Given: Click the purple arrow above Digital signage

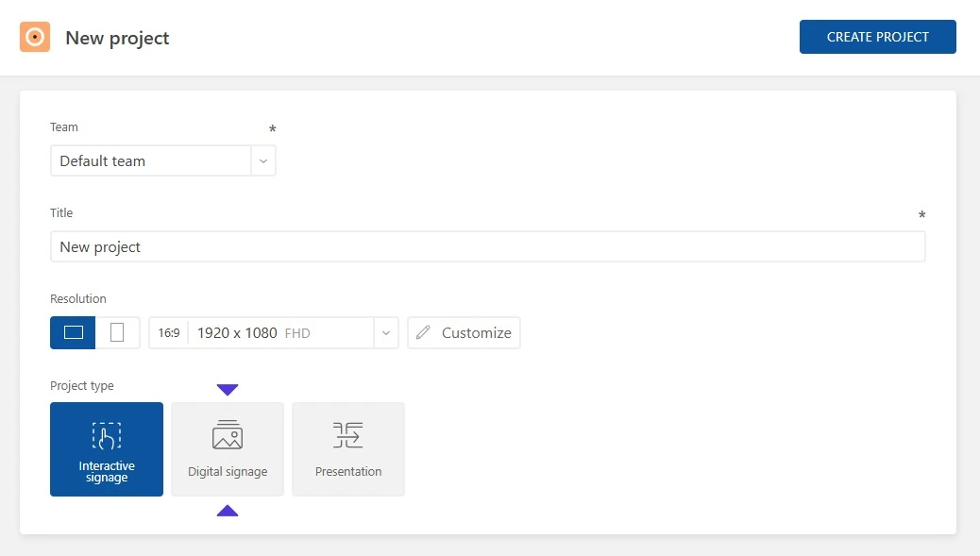Looking at the screenshot, I should (x=228, y=389).
